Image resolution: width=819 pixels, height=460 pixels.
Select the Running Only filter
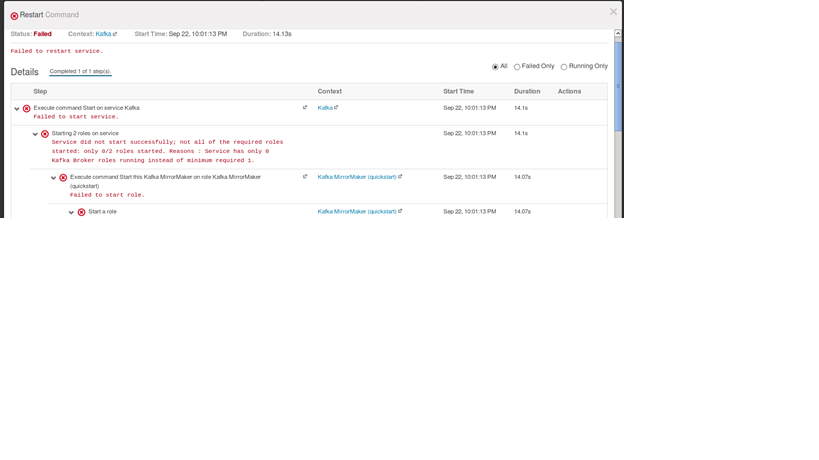[564, 67]
